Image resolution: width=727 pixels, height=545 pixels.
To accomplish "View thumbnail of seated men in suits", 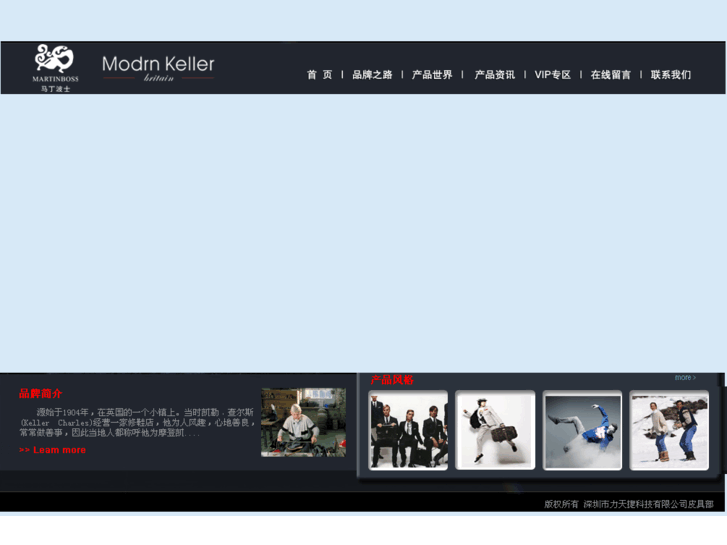I will [x=408, y=430].
